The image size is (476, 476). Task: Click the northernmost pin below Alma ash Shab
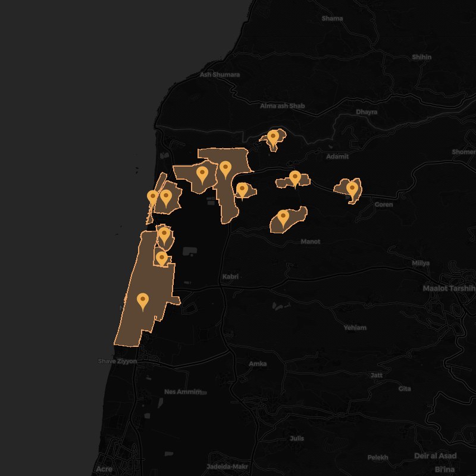click(x=273, y=137)
